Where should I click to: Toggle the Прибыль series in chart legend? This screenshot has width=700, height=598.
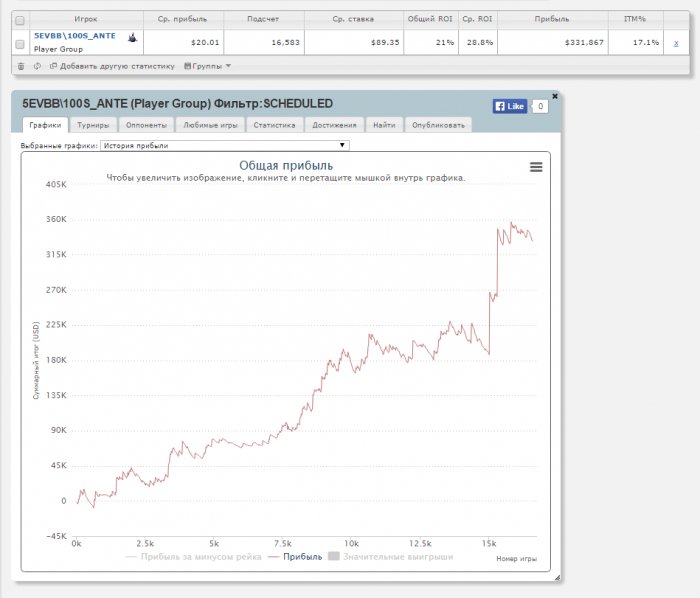pos(296,556)
